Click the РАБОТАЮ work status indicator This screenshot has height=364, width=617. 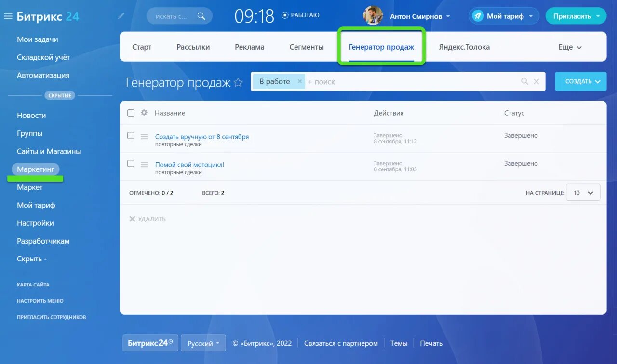point(300,15)
